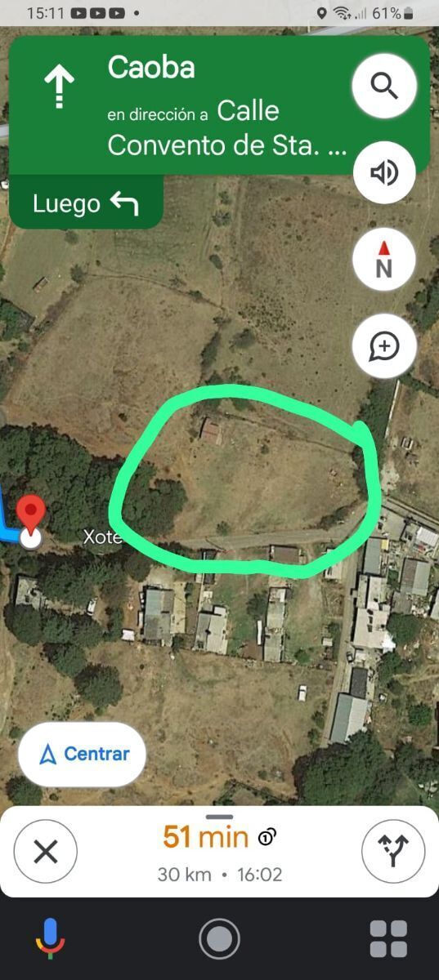Open the apps grid icon in the bottom bar
The height and width of the screenshot is (980, 439).
388,939
